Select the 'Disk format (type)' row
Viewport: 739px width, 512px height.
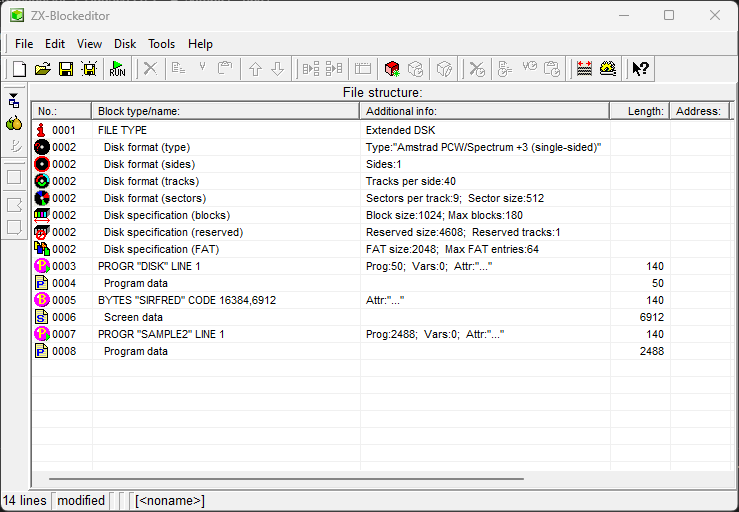[x=381, y=147]
